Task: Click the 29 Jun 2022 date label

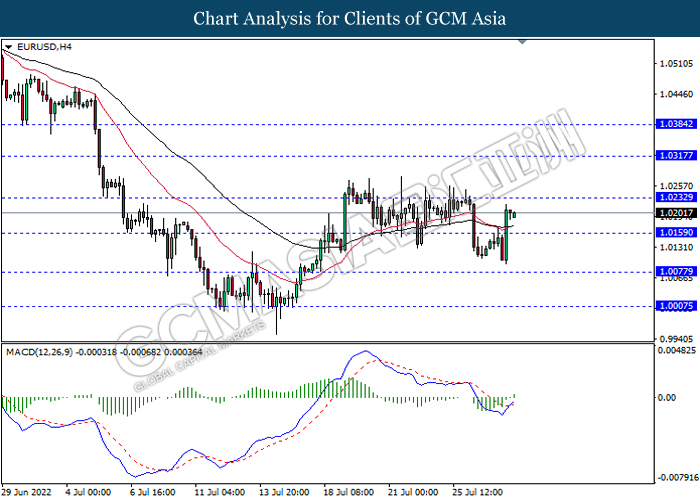Action: [27, 492]
